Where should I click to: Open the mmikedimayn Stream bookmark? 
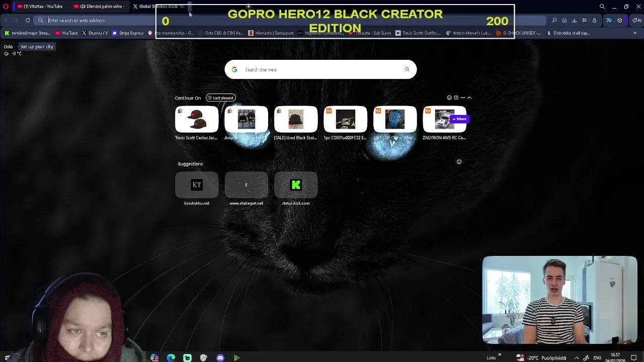point(27,33)
